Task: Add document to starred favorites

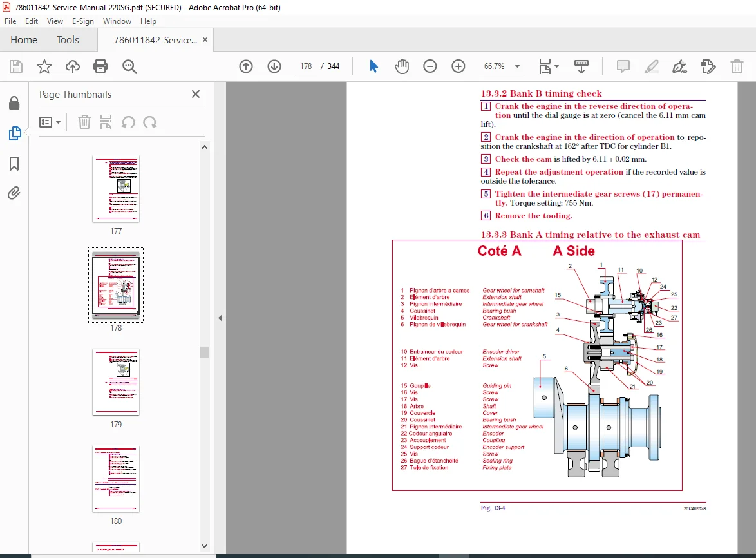Action: 44,66
